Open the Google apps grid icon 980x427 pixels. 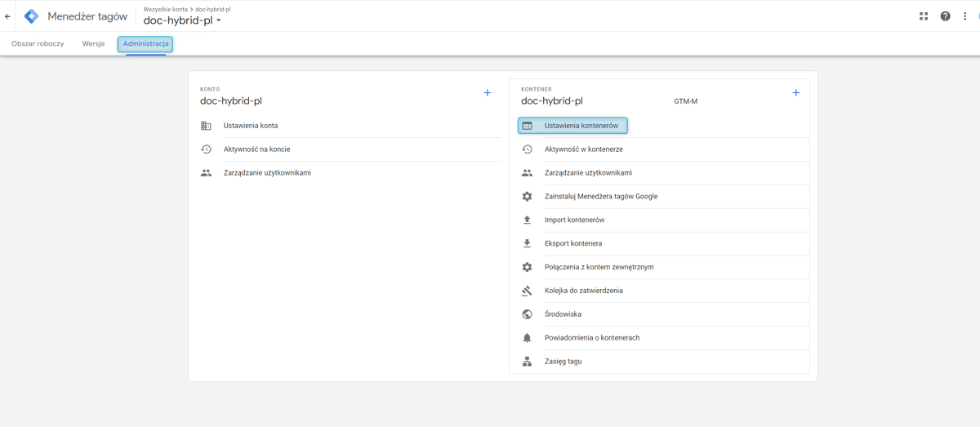[924, 16]
